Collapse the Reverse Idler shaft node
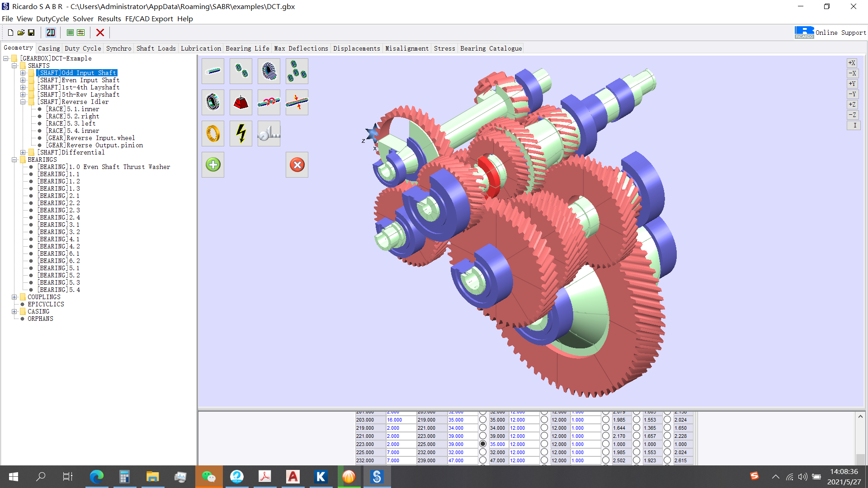The width and height of the screenshot is (868, 488). click(x=23, y=102)
